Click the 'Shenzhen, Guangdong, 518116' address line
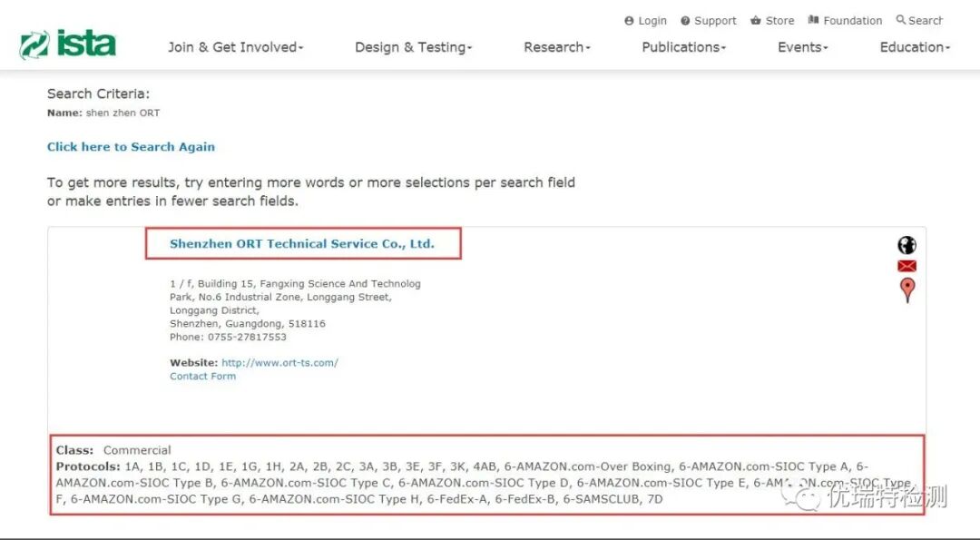980x540 pixels. [248, 324]
